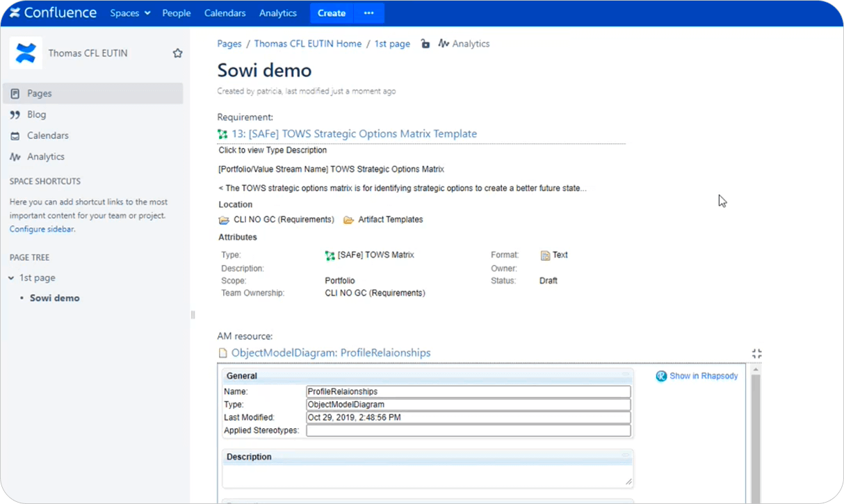Click the Confluence logo in header
The height and width of the screenshot is (504, 844).
click(53, 13)
